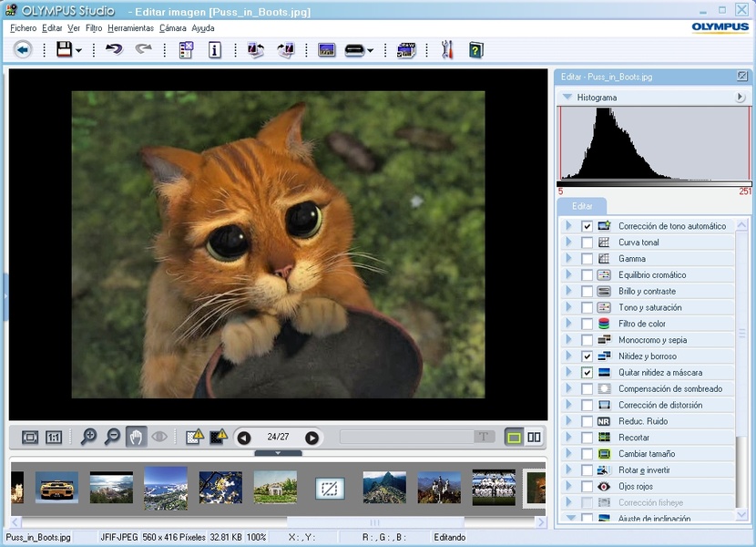Click the wrench tools options icon
Screen dimensions: 756x547
point(446,50)
